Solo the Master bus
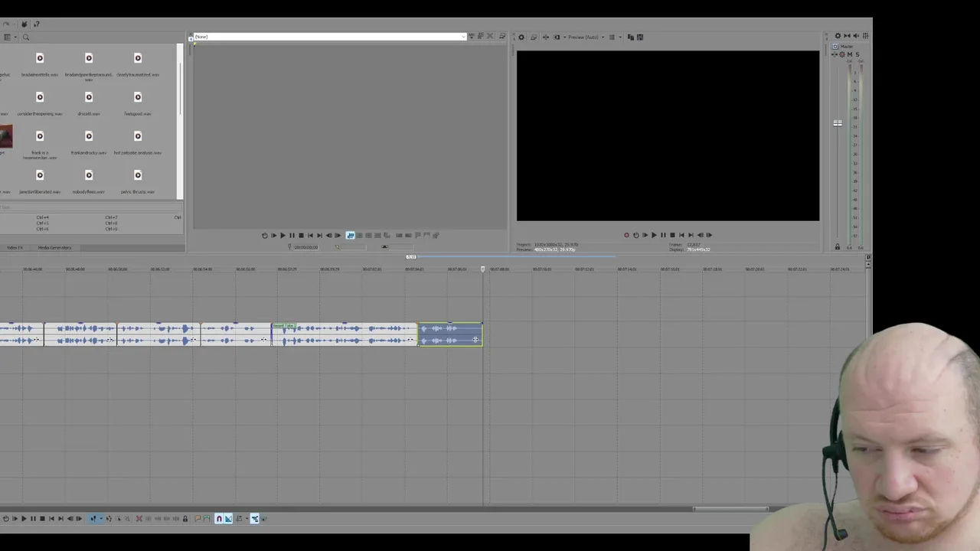Viewport: 980px width, 551px height. pos(857,54)
